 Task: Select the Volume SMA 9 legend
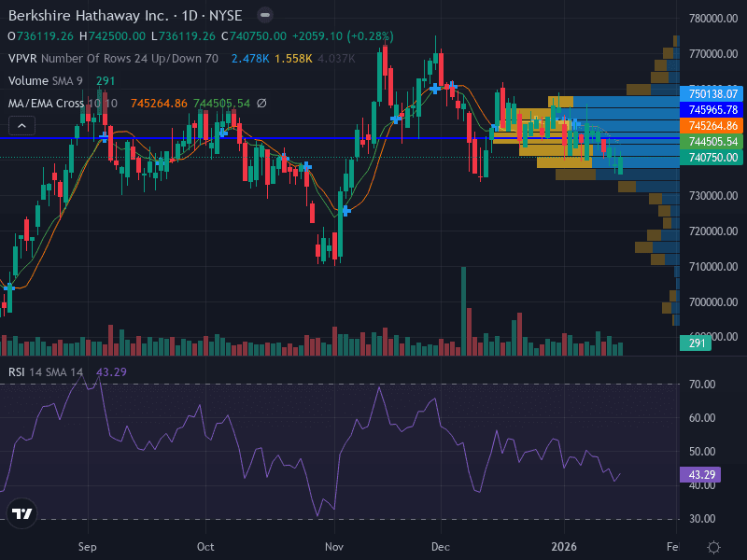pos(45,81)
